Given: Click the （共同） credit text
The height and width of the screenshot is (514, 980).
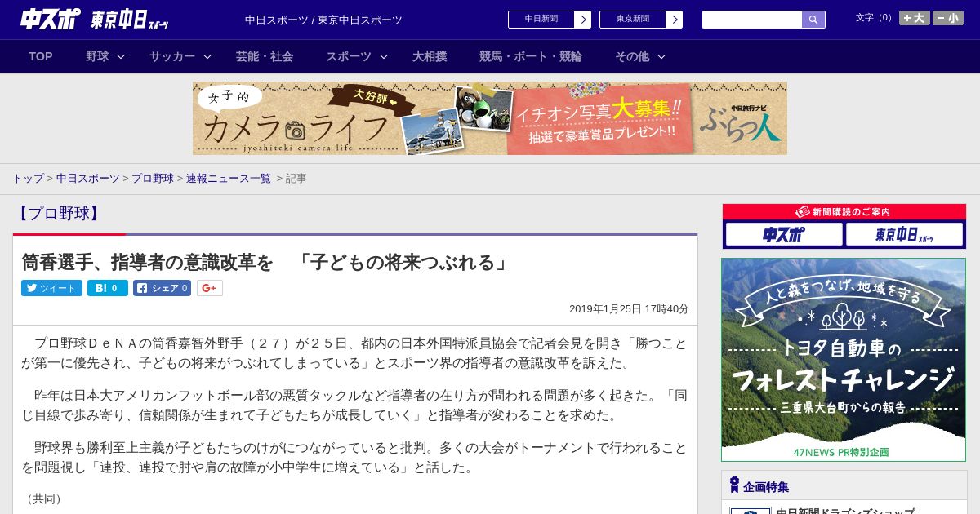Looking at the screenshot, I should [x=44, y=498].
